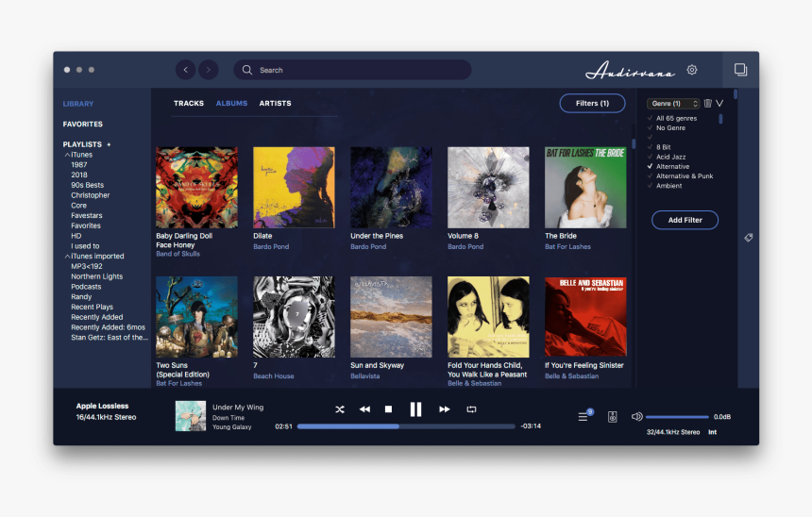Switch to the ALBUMS tab
812x517 pixels.
[x=231, y=104]
